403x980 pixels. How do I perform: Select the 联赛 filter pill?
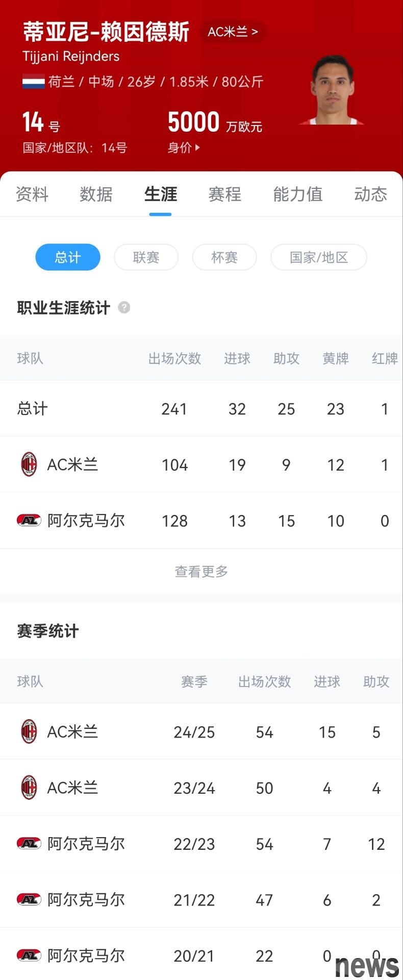[146, 257]
